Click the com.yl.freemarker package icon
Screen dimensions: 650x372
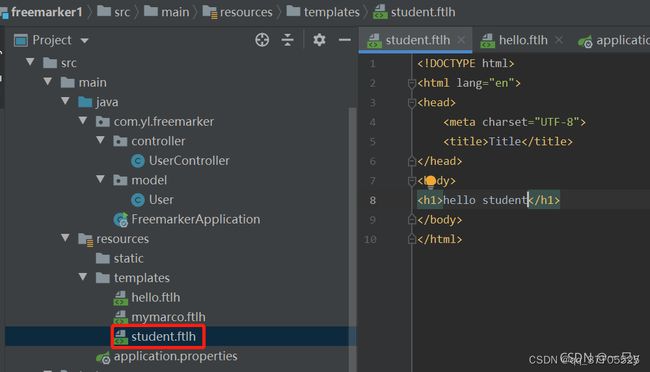coord(103,122)
